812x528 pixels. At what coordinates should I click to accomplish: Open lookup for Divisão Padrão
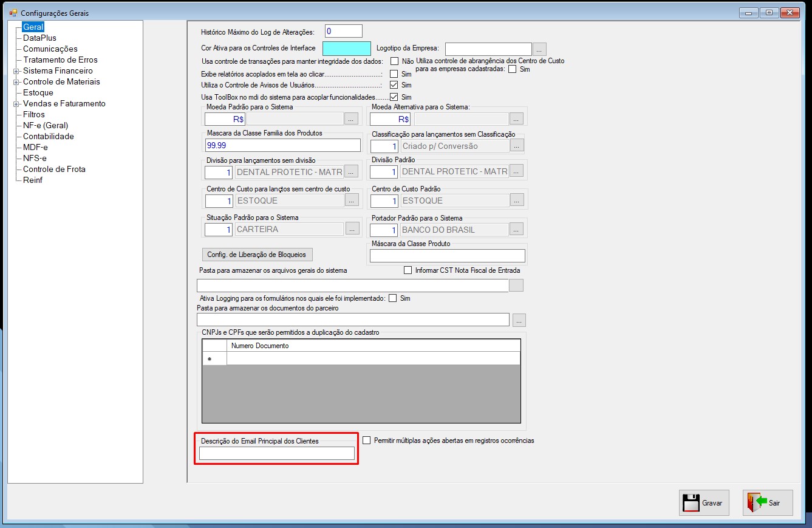(x=516, y=171)
